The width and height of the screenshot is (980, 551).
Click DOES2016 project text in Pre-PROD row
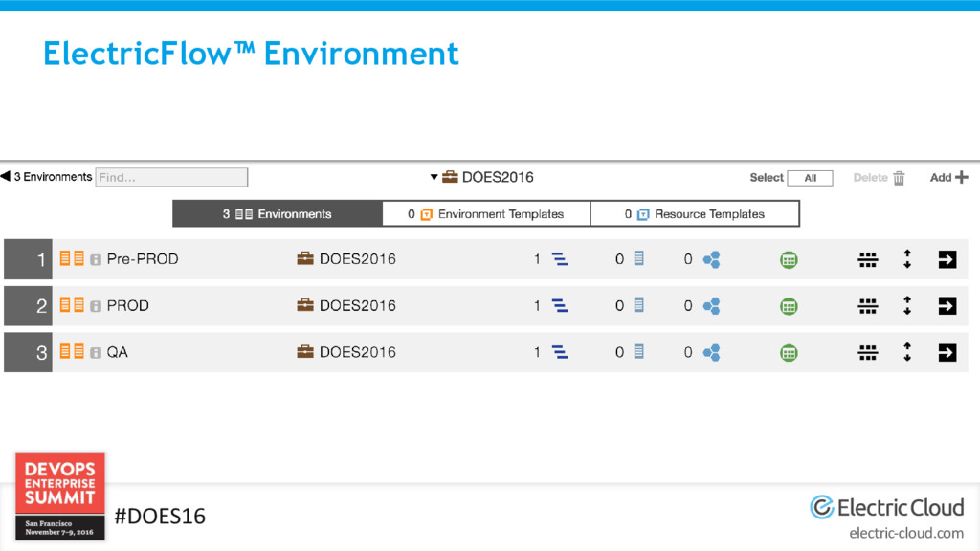[x=358, y=259]
